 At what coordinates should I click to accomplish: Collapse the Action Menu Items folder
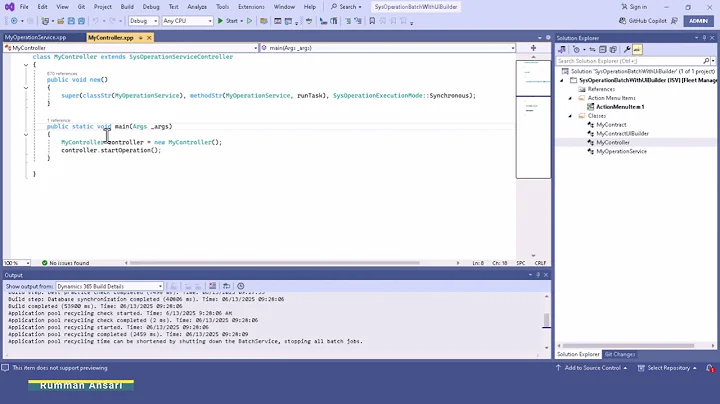570,98
